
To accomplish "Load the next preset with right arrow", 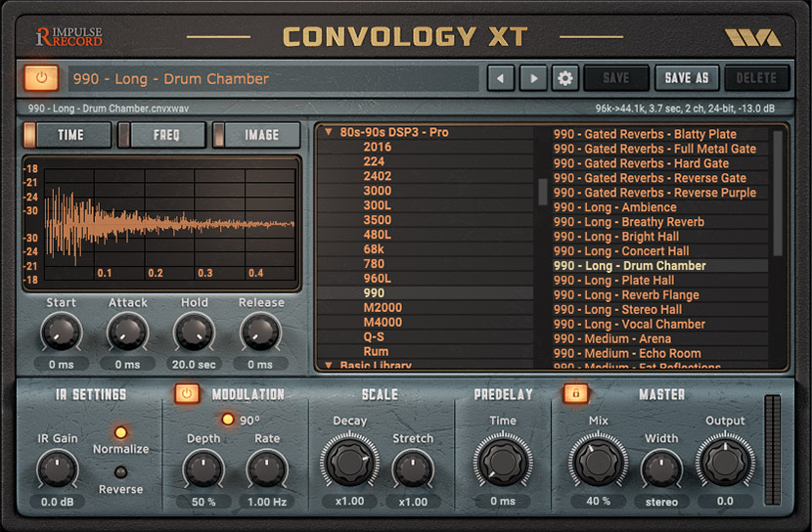I will click(533, 78).
